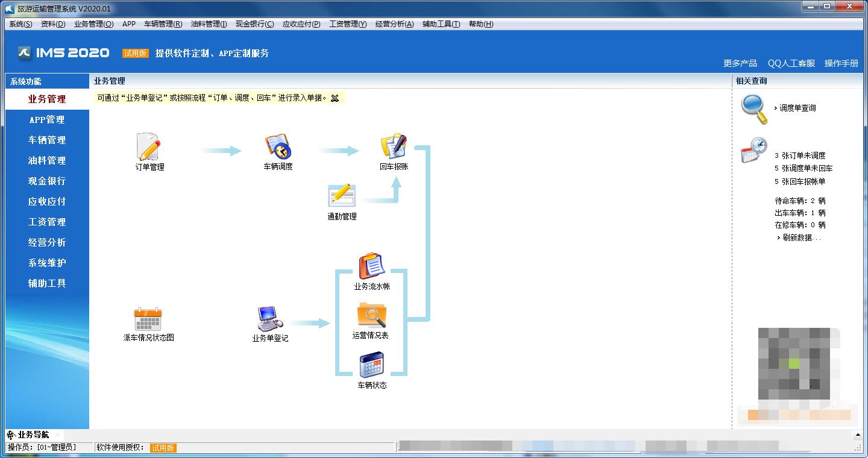
Task: Select 系统维护 in the sidebar
Action: (47, 263)
